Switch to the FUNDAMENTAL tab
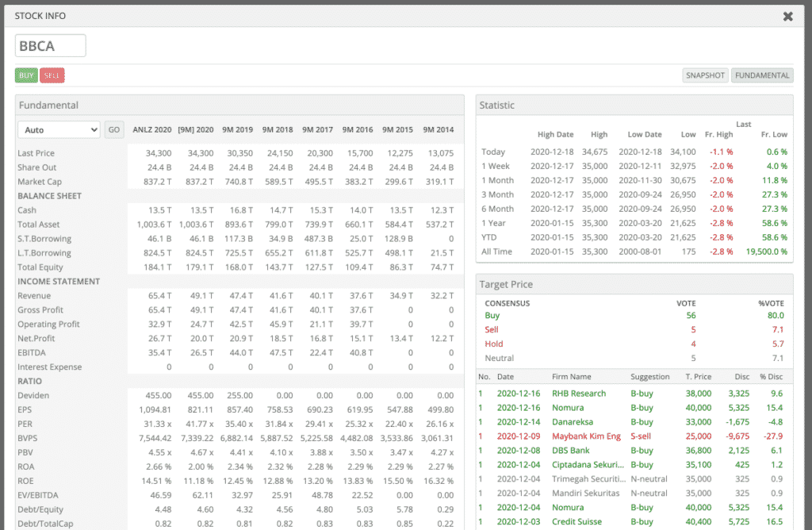Image resolution: width=812 pixels, height=530 pixels. point(761,75)
